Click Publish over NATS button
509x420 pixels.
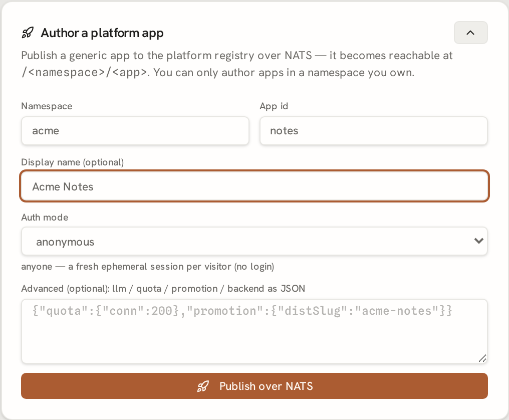pos(254,386)
